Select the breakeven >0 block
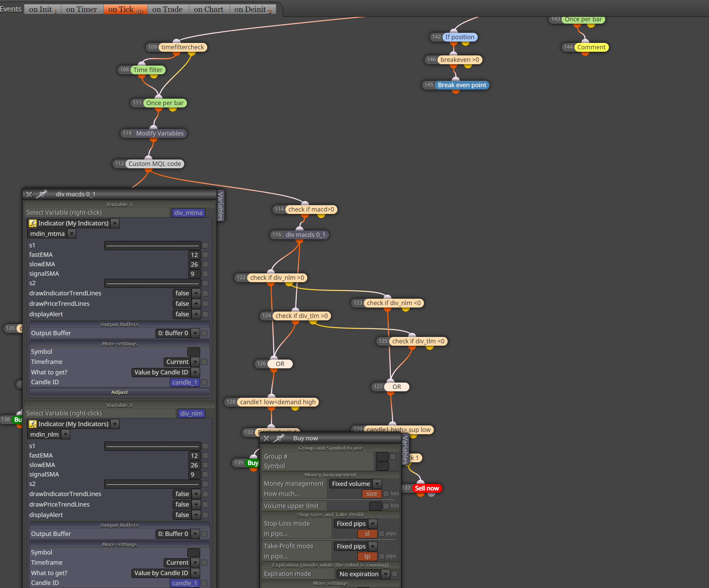Screen dimensions: 709x588 (x=460, y=60)
